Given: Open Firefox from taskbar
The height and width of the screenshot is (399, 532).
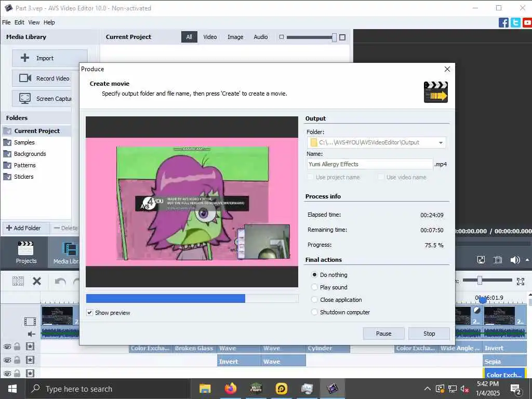Looking at the screenshot, I should [230, 389].
